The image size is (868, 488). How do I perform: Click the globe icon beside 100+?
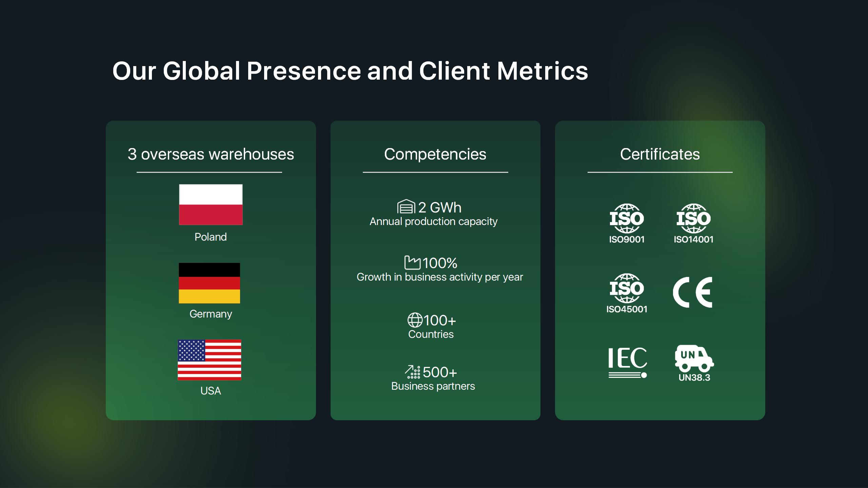click(415, 320)
